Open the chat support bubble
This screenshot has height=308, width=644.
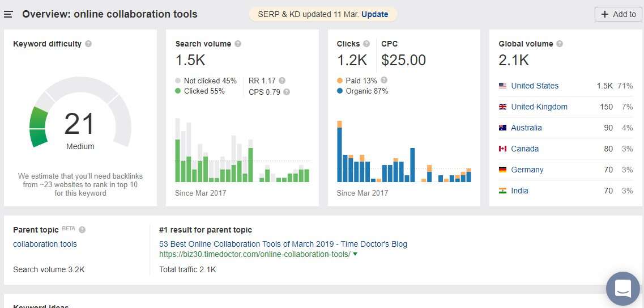622,288
